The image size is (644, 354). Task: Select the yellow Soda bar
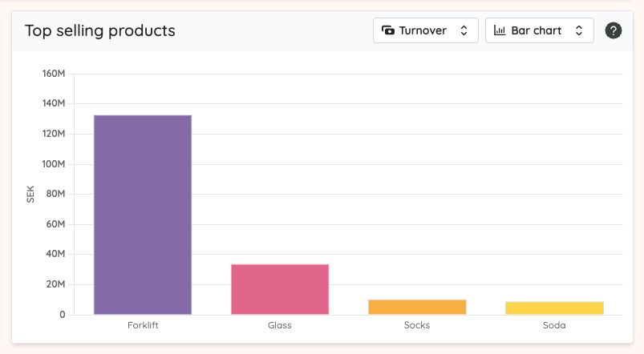click(x=554, y=308)
